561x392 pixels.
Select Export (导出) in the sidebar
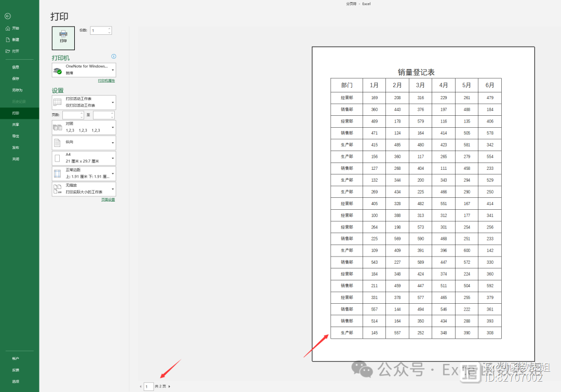tap(16, 136)
